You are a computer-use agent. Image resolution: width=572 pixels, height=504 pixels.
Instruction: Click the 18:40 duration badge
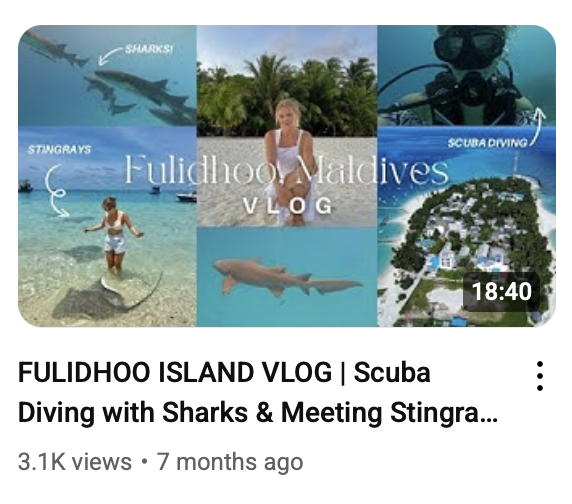502,292
